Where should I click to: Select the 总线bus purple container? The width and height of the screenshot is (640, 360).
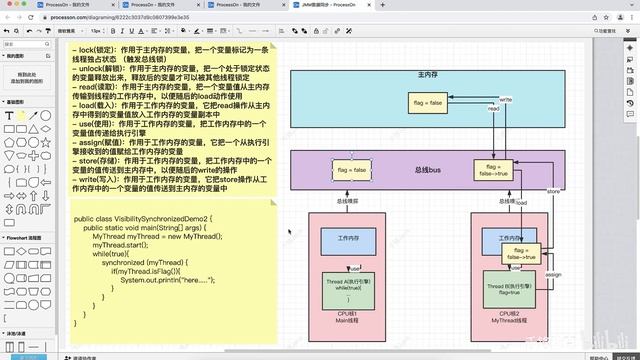tap(428, 170)
